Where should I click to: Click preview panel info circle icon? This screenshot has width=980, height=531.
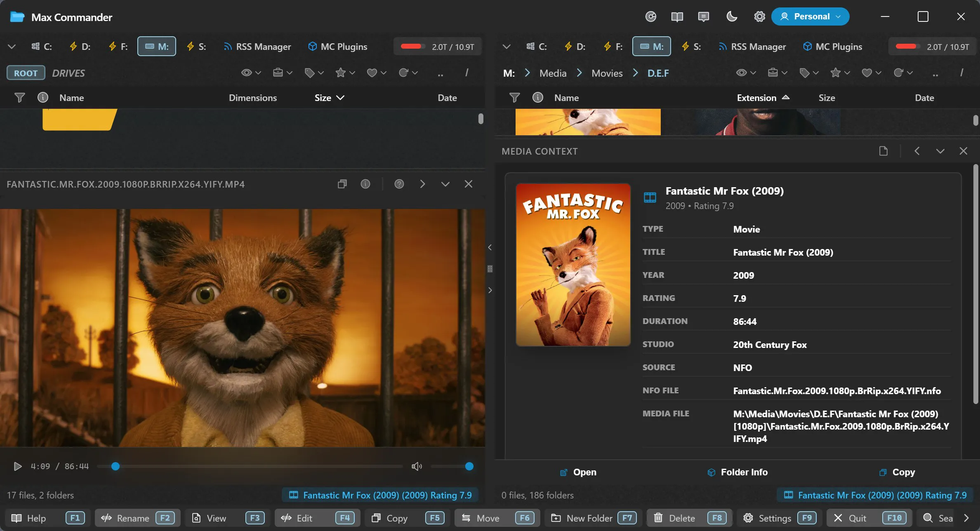click(365, 184)
